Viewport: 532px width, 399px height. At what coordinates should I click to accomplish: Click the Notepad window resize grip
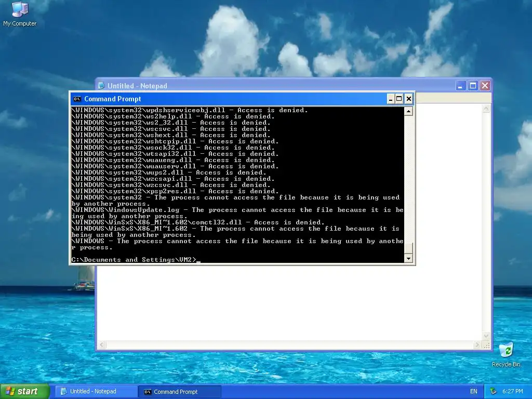[486, 345]
